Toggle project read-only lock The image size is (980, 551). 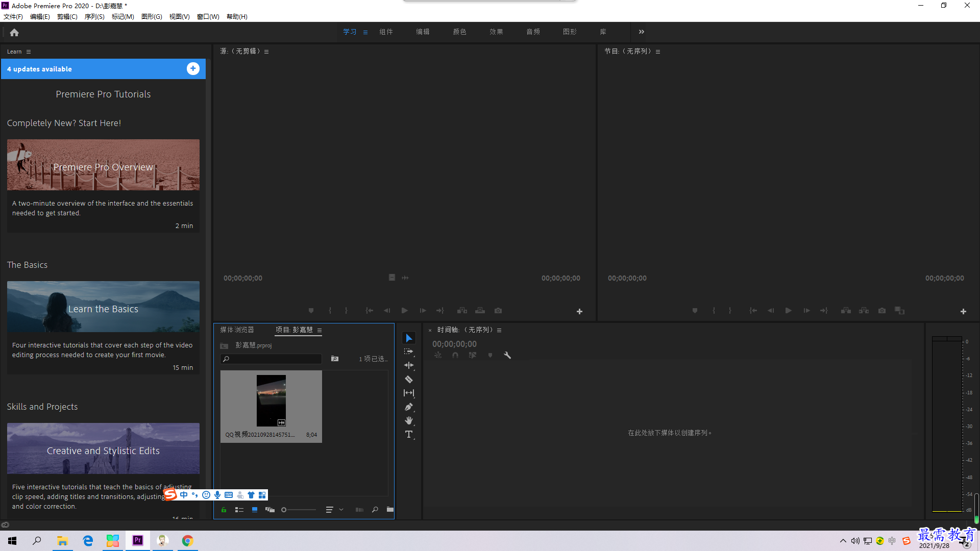point(224,510)
